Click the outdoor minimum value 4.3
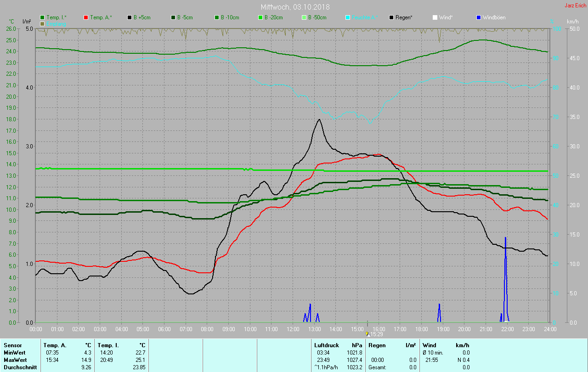The image size is (588, 372). pyautogui.click(x=87, y=353)
